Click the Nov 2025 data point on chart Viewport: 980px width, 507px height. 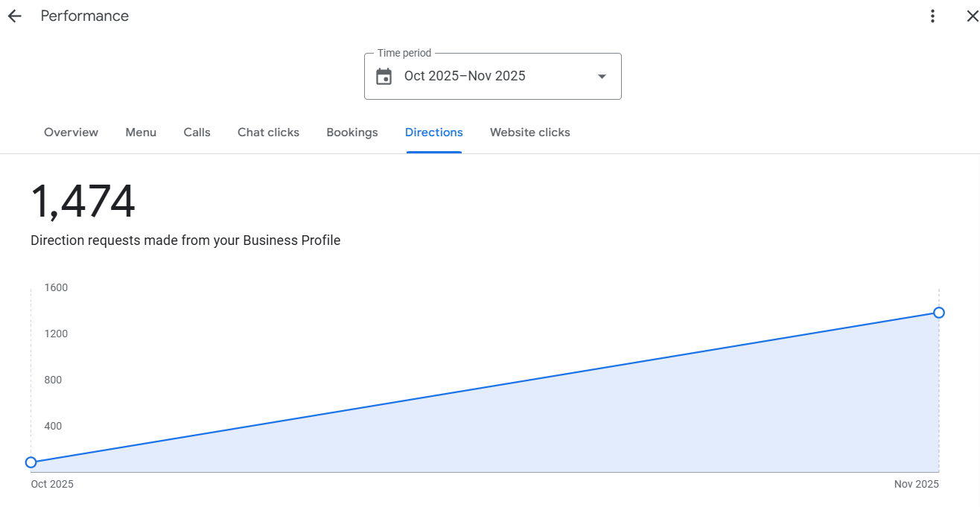pos(939,313)
